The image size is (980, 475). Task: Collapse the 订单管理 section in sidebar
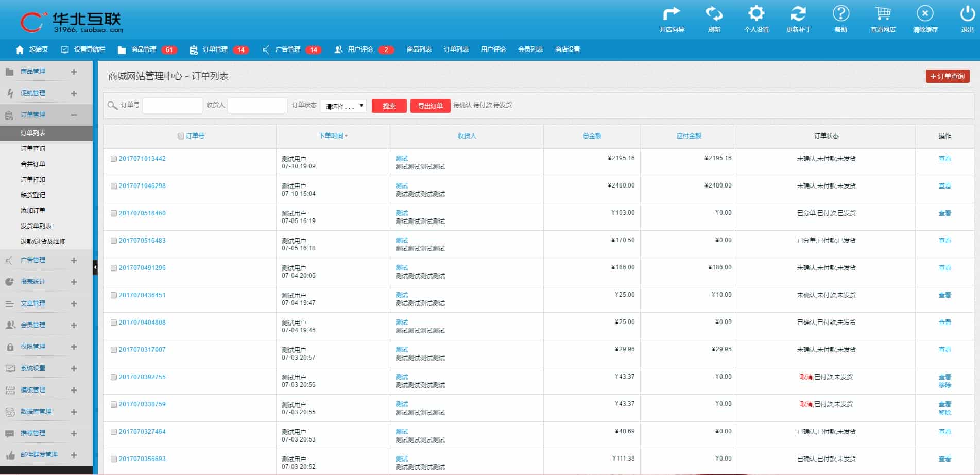pos(74,115)
